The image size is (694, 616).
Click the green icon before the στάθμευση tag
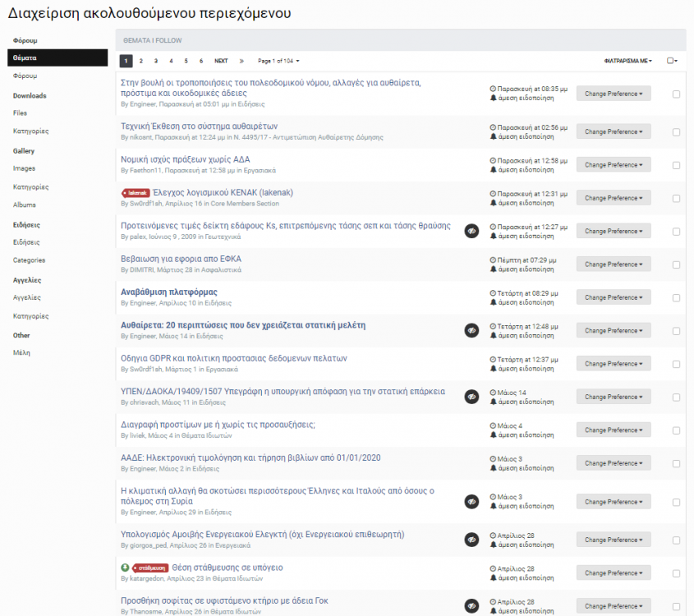click(x=125, y=568)
